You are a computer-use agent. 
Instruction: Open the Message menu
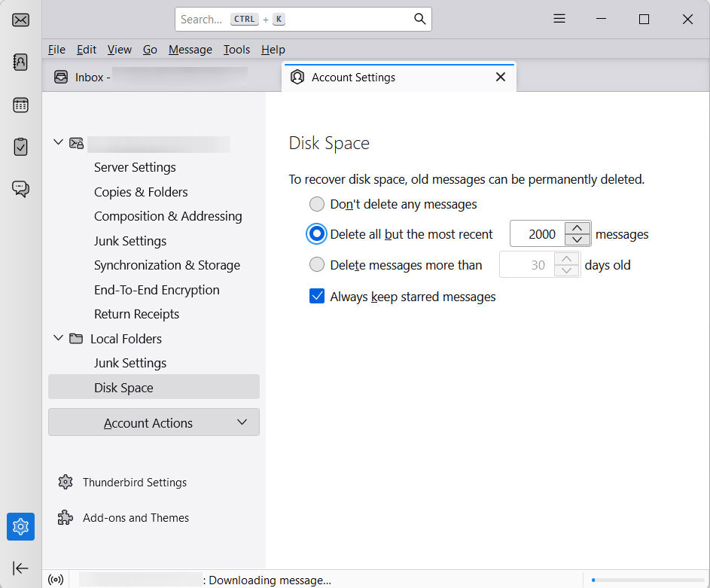[x=190, y=50]
